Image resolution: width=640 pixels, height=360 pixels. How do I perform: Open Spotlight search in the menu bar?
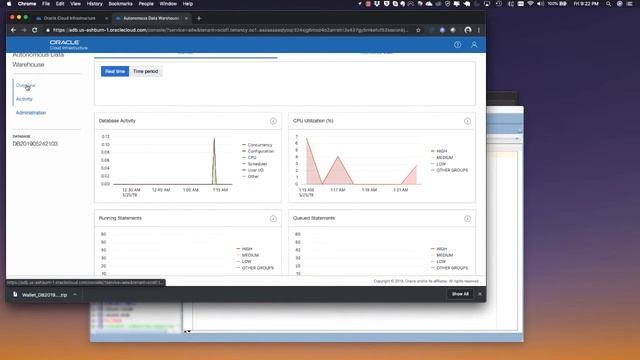pos(609,4)
